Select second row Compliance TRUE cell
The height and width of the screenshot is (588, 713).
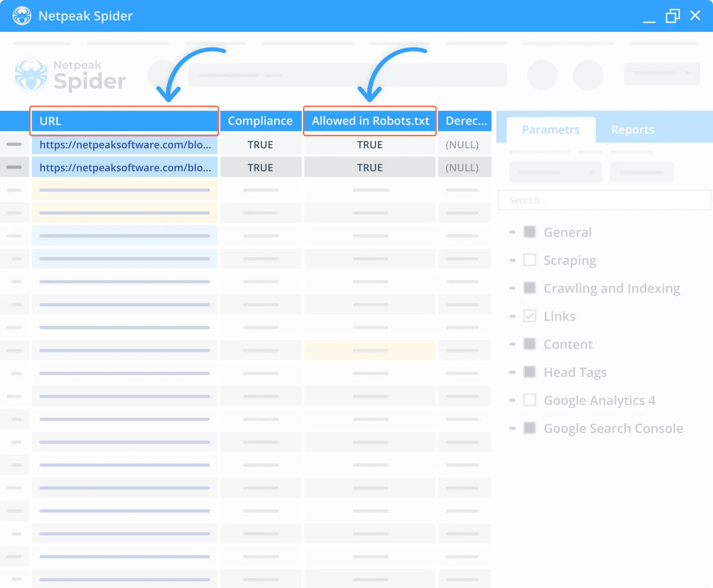260,167
